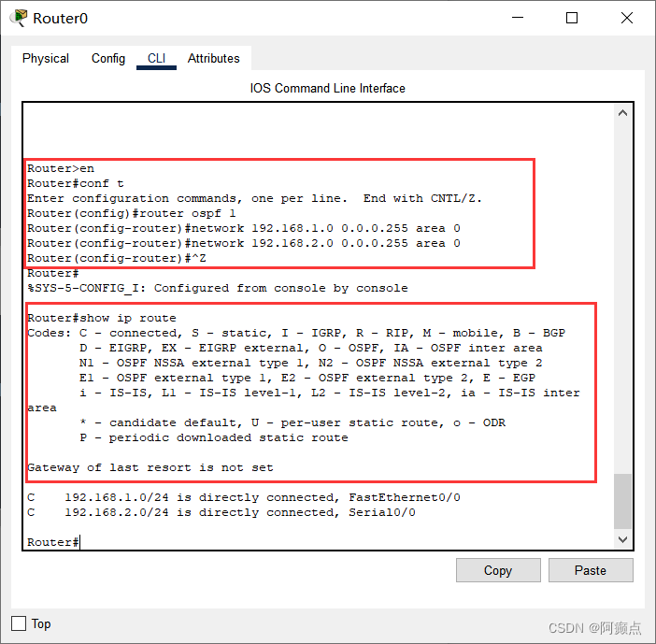Click the Copy button
The image size is (656, 644).
(x=498, y=570)
